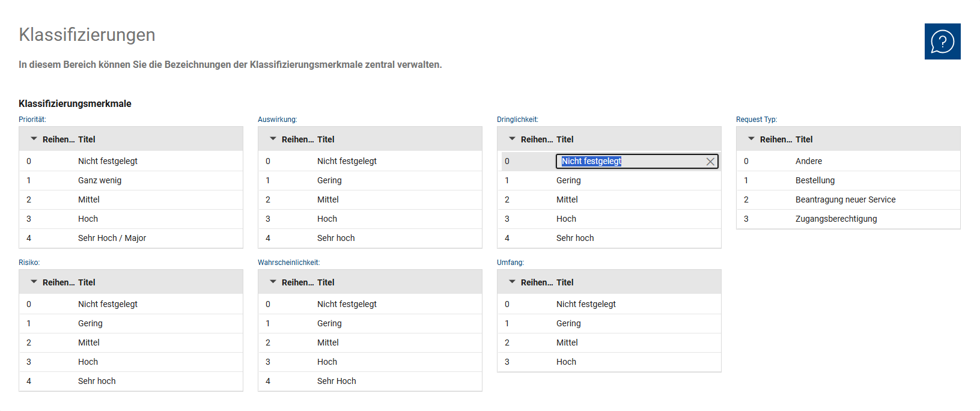Expand the Priorität table sort arrow
Screen dimensions: 980x411
coord(34,139)
